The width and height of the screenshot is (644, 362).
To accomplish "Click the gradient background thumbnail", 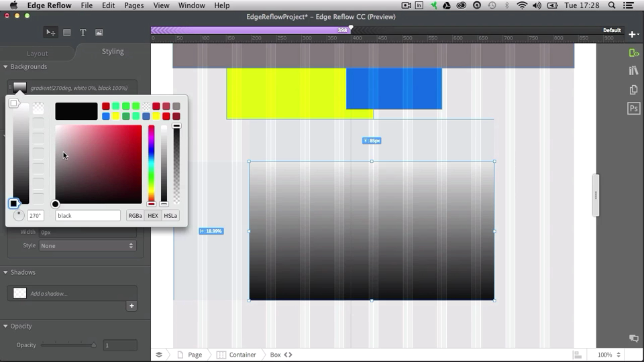I will [19, 87].
